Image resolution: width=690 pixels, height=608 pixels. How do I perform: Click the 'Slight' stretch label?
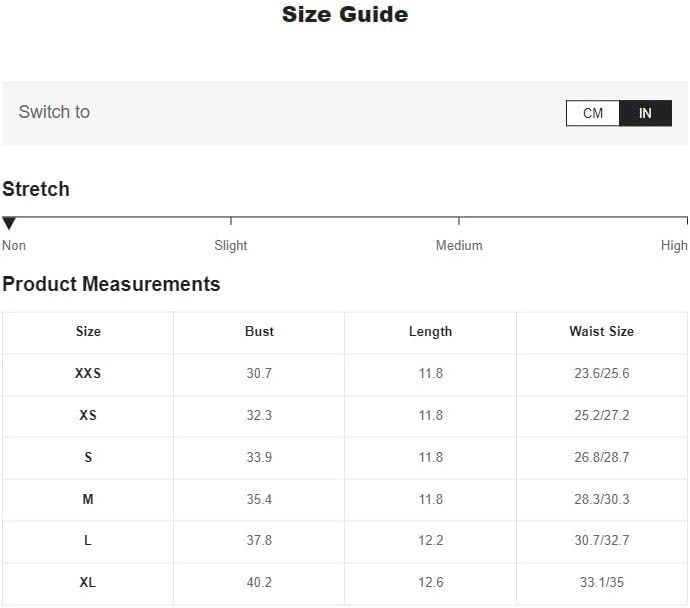(x=231, y=245)
